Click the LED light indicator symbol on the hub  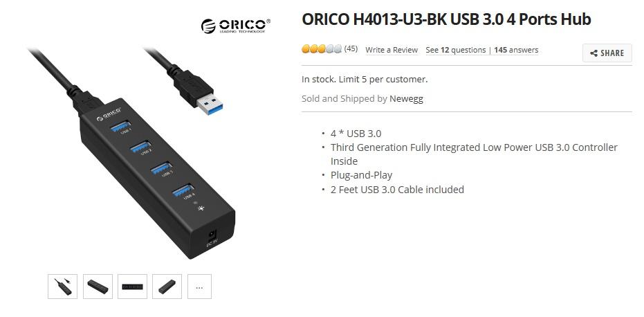201,208
